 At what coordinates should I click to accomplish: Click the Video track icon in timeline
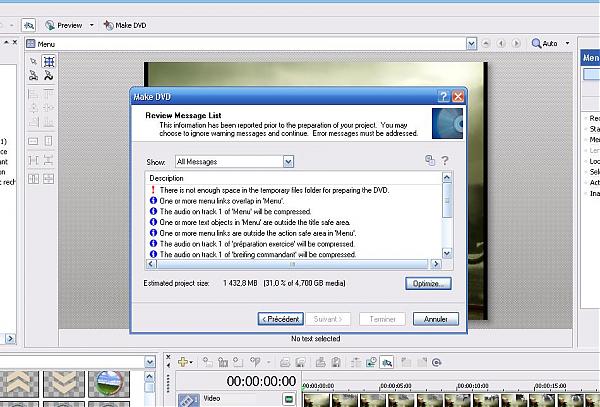tap(186, 399)
